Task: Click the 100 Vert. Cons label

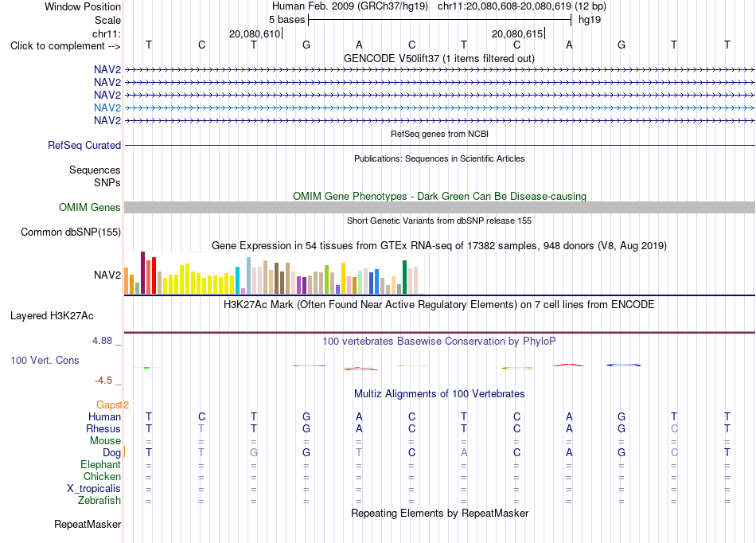Action: click(x=45, y=360)
